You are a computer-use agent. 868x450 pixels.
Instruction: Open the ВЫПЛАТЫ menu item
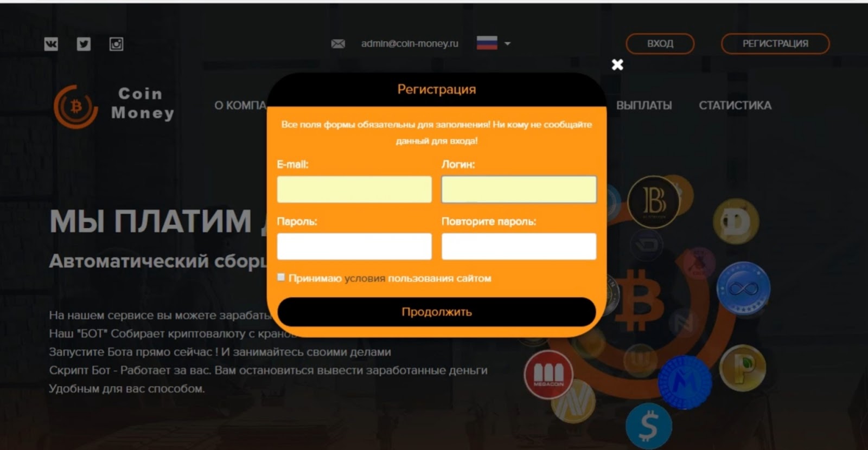643,105
